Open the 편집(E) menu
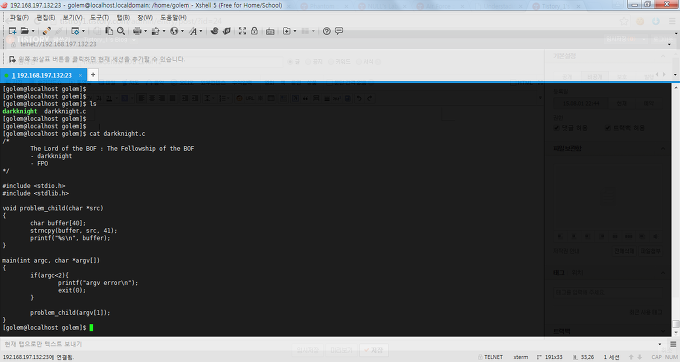 (x=46, y=18)
